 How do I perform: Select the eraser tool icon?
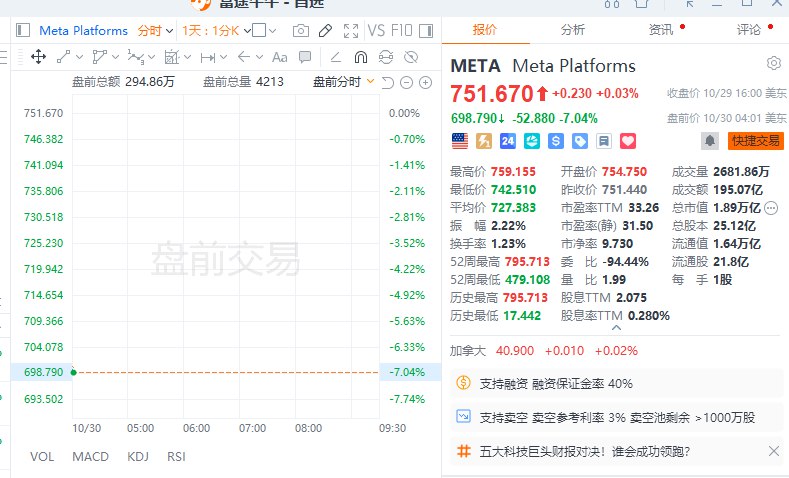pos(336,57)
